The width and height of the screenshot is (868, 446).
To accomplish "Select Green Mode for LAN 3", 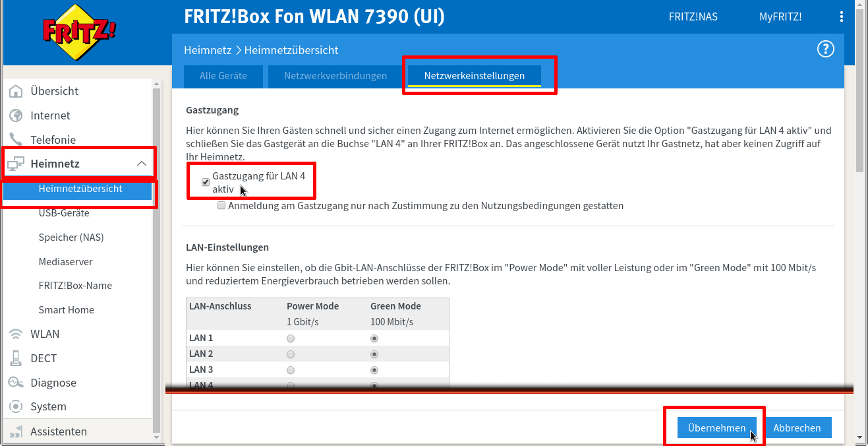I will (374, 370).
